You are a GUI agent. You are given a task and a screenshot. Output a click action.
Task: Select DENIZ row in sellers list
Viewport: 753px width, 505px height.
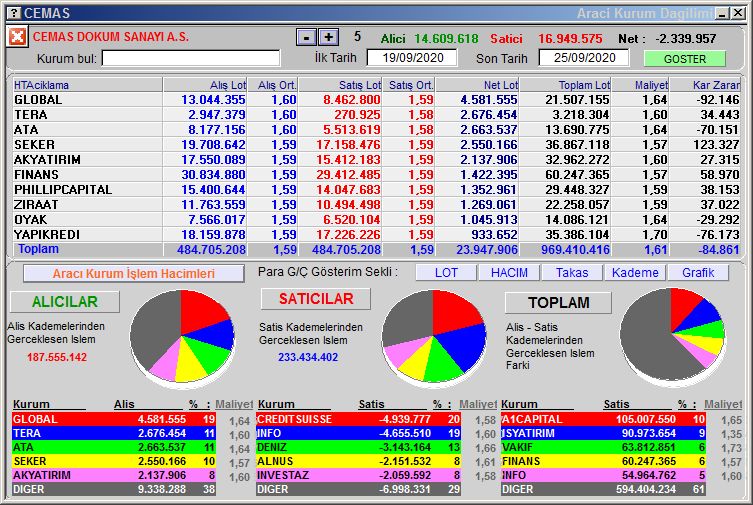click(359, 447)
